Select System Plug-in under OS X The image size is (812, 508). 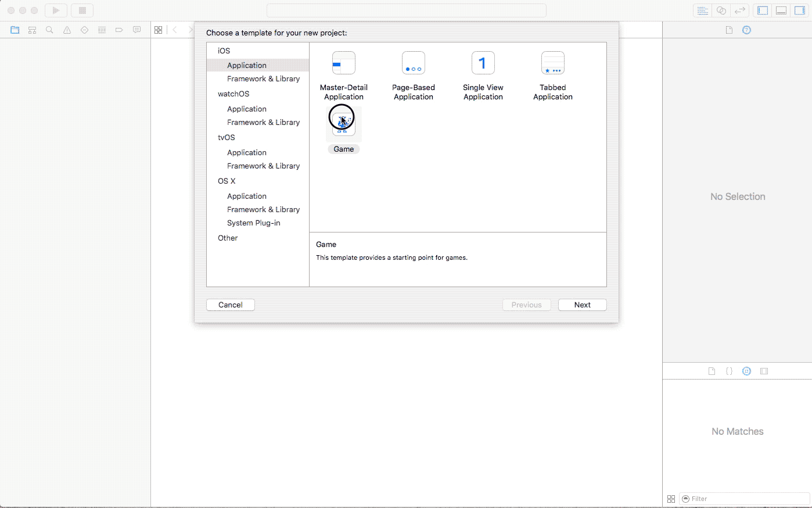254,223
